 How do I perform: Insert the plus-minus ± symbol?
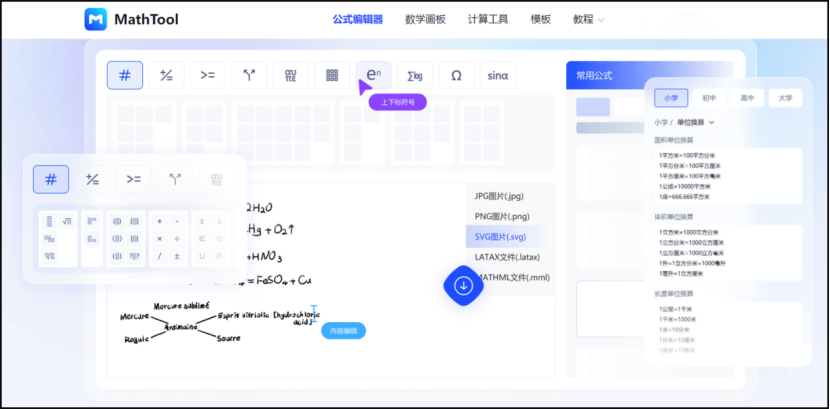(x=177, y=256)
